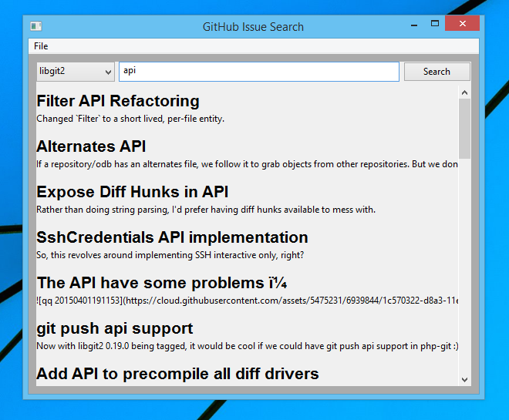Image resolution: width=509 pixels, height=420 pixels.
Task: Click the app icon in title bar
Action: pyautogui.click(x=36, y=26)
